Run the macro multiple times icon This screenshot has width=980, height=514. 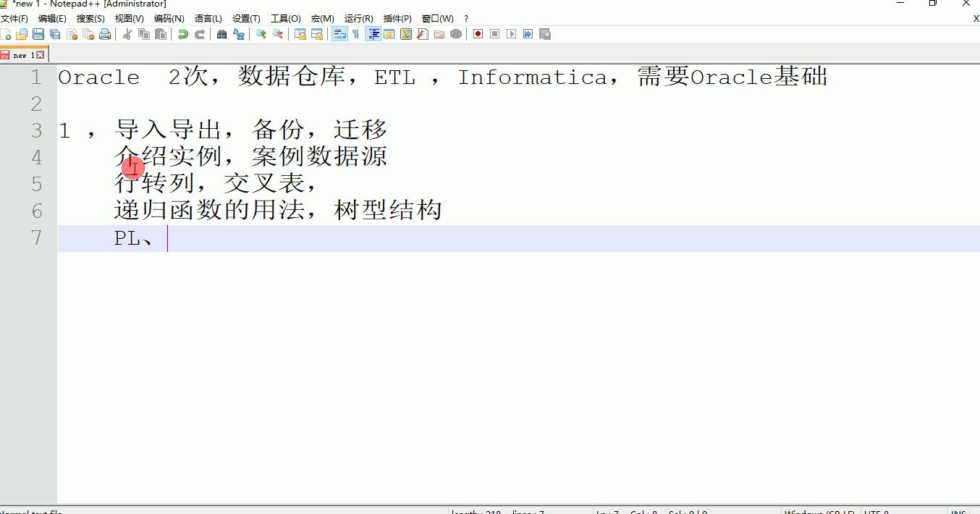click(x=528, y=34)
